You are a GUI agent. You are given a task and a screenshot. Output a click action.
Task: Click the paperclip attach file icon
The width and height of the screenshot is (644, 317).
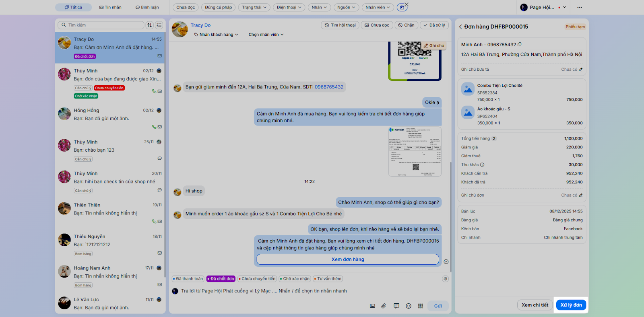coord(384,306)
